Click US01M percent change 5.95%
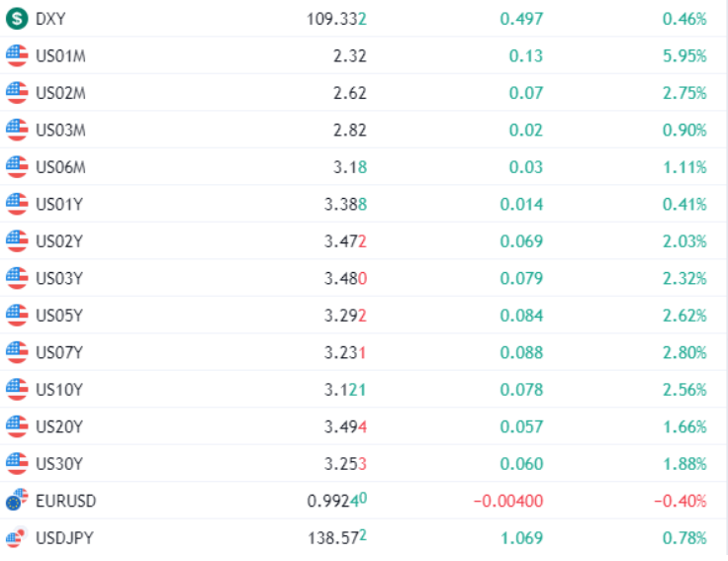The width and height of the screenshot is (728, 561). pos(684,56)
